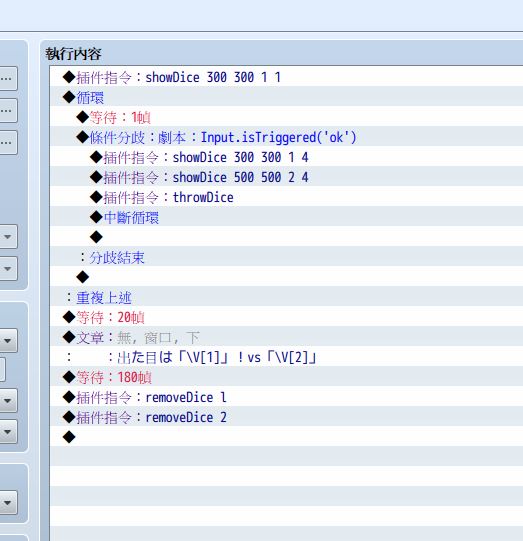This screenshot has height=541, width=523.
Task: Select the 等待:180幀 wait command
Action: 286,377
